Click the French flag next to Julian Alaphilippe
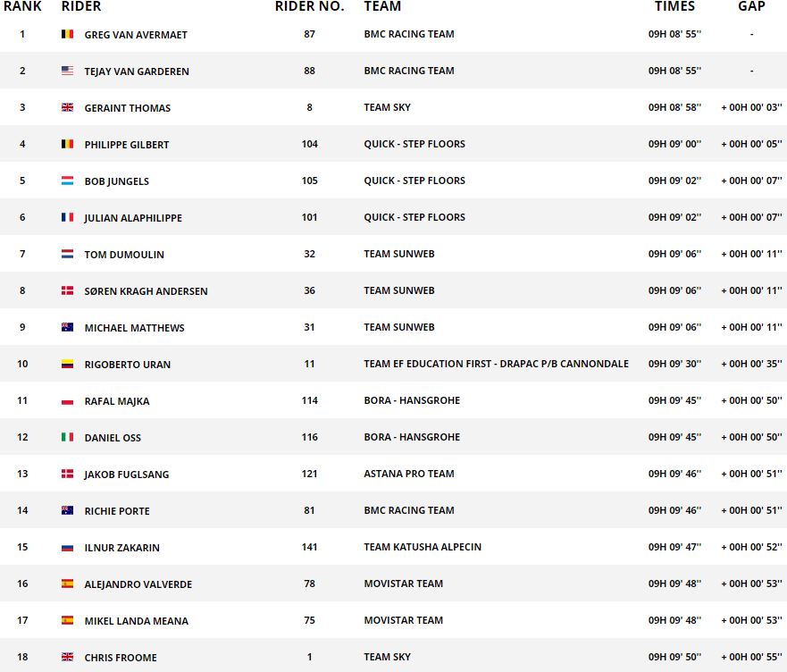787x672 pixels. tap(67, 217)
